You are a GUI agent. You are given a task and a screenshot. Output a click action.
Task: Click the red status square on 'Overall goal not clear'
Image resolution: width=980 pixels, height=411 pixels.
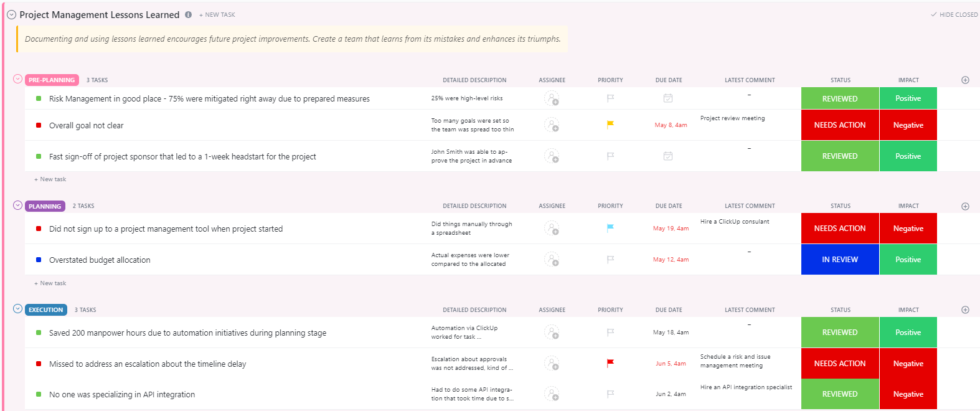[x=39, y=125]
